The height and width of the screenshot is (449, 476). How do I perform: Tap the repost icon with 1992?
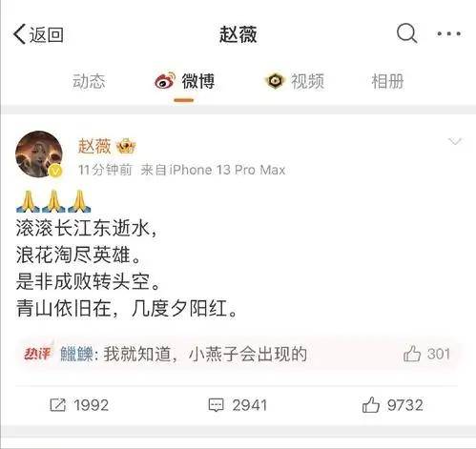click(x=58, y=405)
